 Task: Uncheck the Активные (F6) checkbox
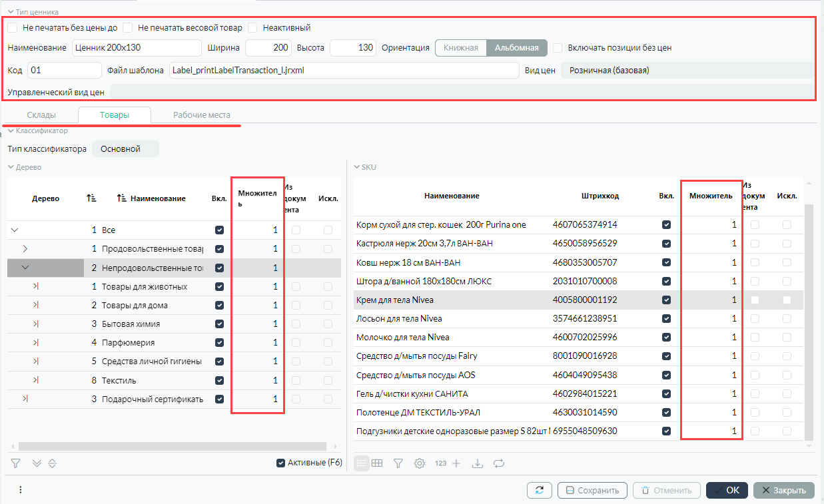click(280, 463)
